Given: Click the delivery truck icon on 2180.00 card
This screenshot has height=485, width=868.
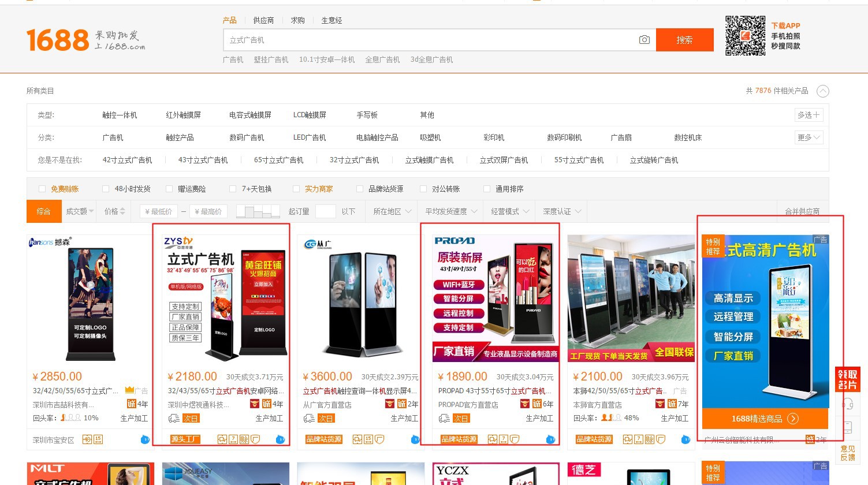Looking at the screenshot, I should [x=174, y=418].
